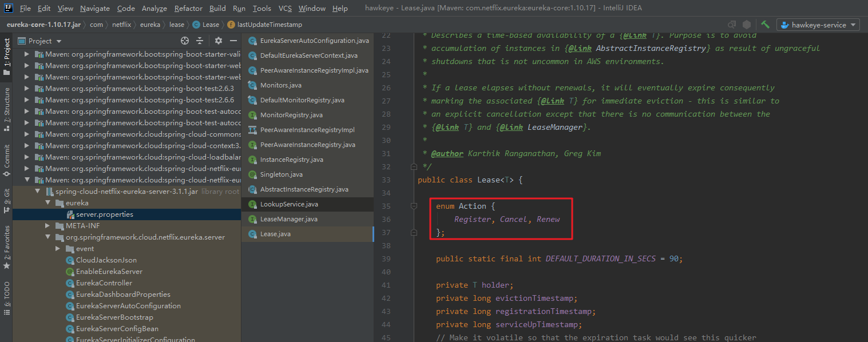Screen dimensions: 868x342
Task: Open the hawkeye-service run configuration dropdown
Action: 818,25
